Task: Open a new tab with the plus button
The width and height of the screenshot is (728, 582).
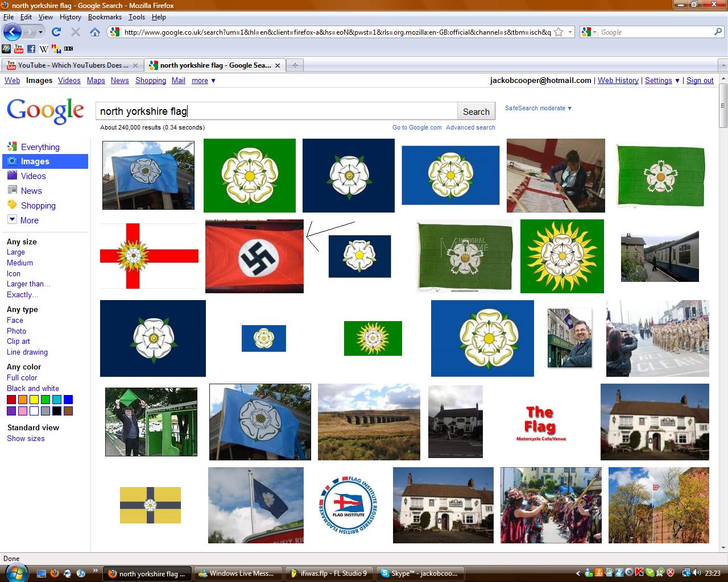Action: (x=295, y=65)
